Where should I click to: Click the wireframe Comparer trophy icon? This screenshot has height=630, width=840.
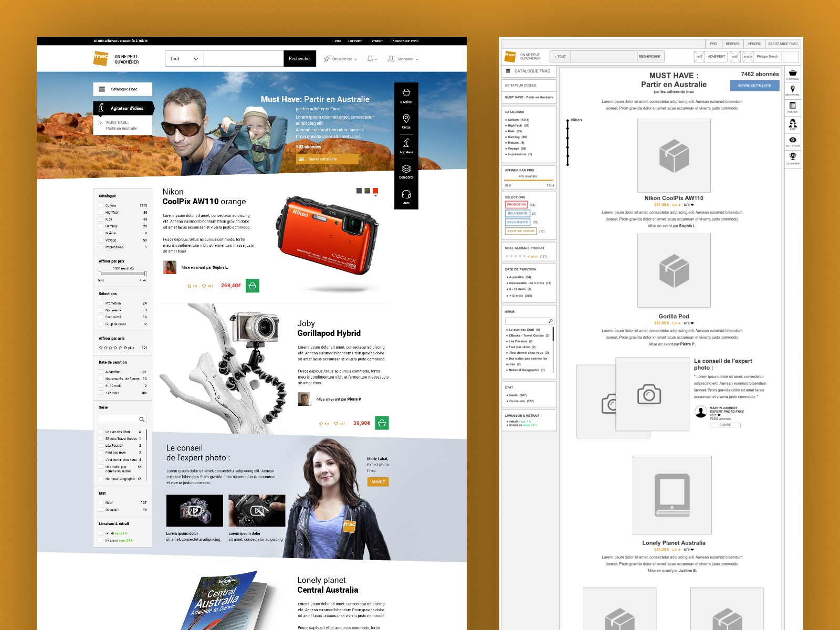tap(793, 156)
